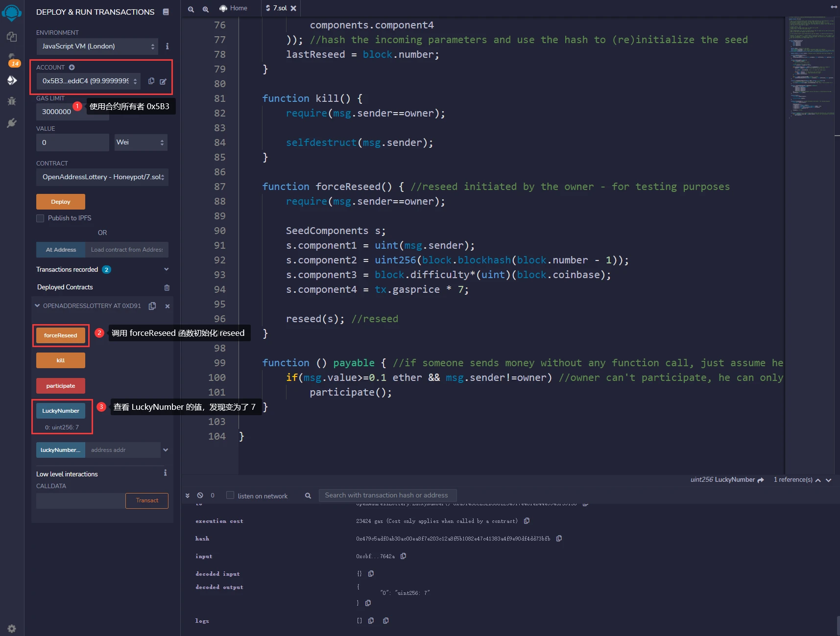Image resolution: width=840 pixels, height=636 pixels.
Task: Toggle listen on network checkbox
Action: (230, 495)
